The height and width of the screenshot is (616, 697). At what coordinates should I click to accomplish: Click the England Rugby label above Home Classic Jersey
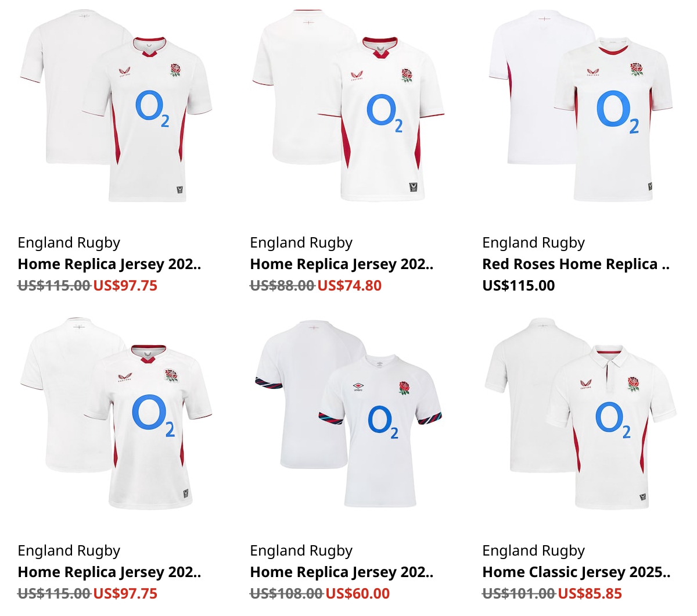click(x=533, y=551)
